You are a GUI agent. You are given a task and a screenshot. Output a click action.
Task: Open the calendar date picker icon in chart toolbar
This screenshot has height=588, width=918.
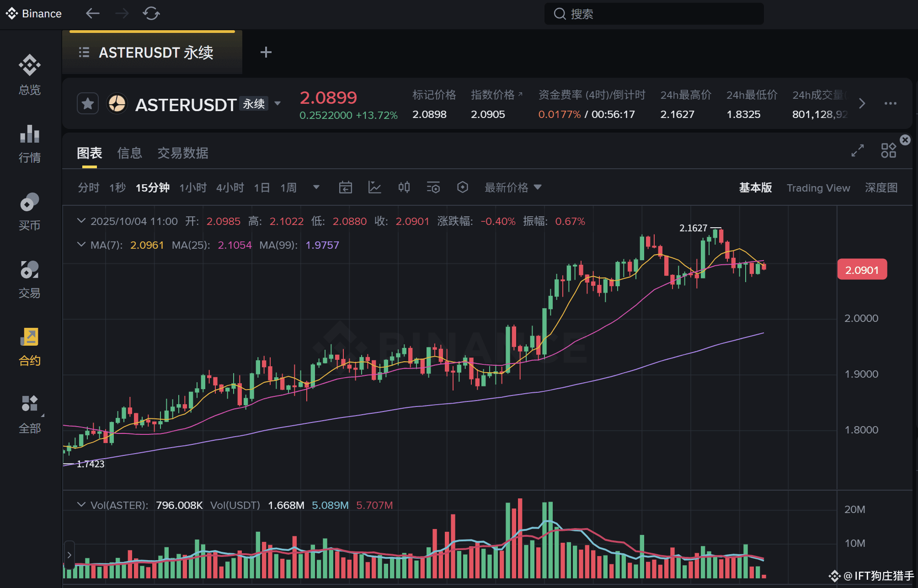(345, 187)
